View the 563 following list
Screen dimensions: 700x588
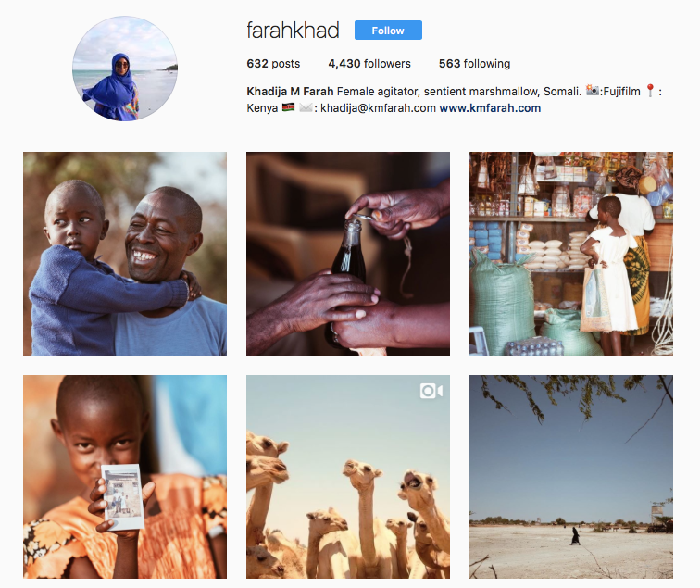474,64
